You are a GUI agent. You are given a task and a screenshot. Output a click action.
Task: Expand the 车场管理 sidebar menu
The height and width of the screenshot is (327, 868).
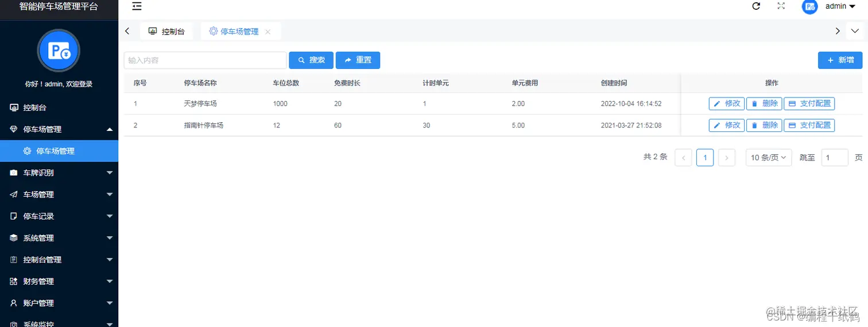pyautogui.click(x=59, y=194)
